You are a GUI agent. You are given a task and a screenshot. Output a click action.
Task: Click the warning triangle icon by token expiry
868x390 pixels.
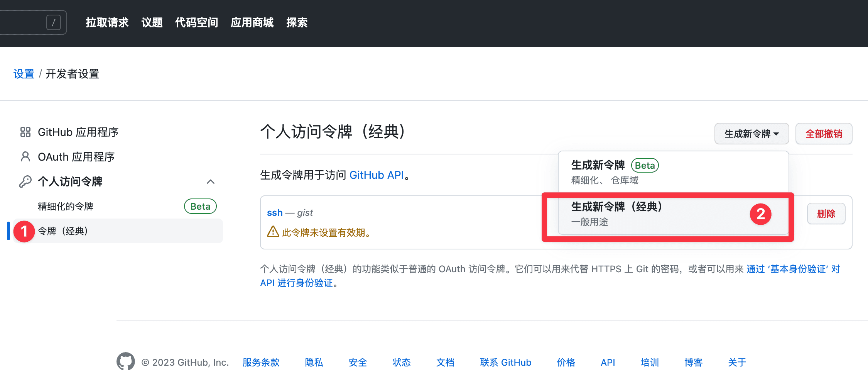[273, 232]
